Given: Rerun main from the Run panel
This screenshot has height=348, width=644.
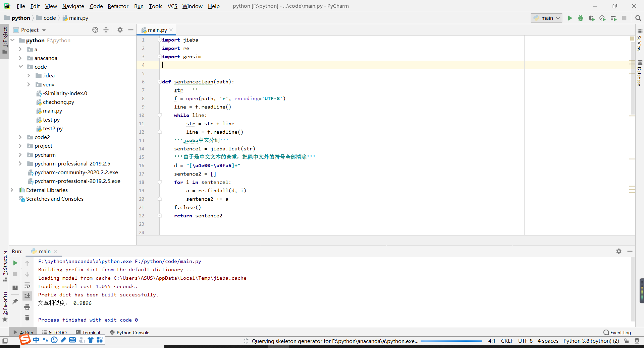Looking at the screenshot, I should click(x=15, y=263).
